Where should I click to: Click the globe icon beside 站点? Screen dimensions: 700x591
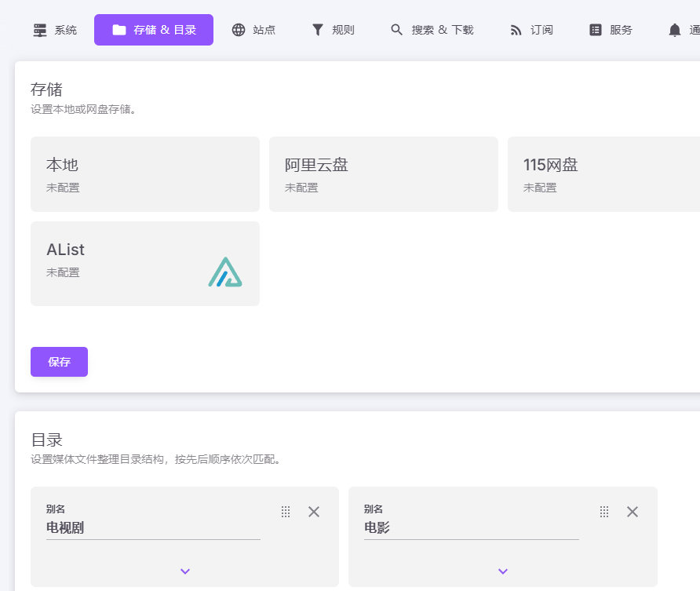point(239,30)
